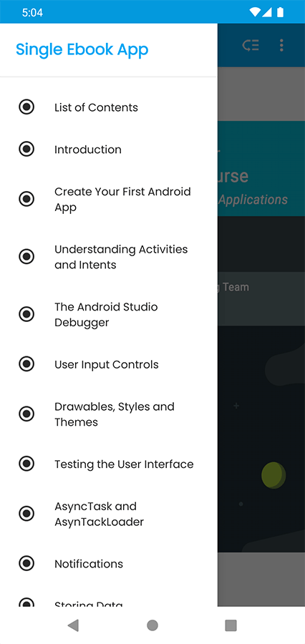Select the Introduction chapter
This screenshot has width=305, height=644.
[109, 149]
